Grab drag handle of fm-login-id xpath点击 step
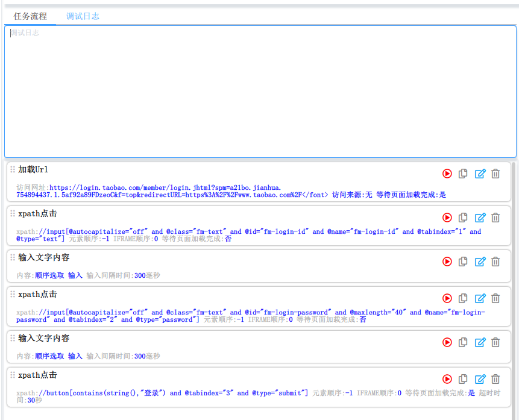 point(13,213)
